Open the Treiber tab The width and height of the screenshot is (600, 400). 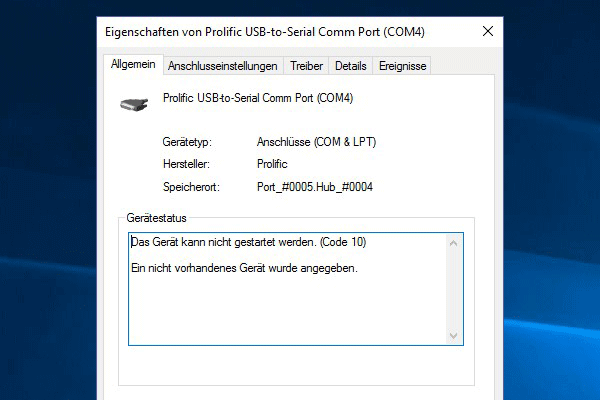tap(306, 66)
